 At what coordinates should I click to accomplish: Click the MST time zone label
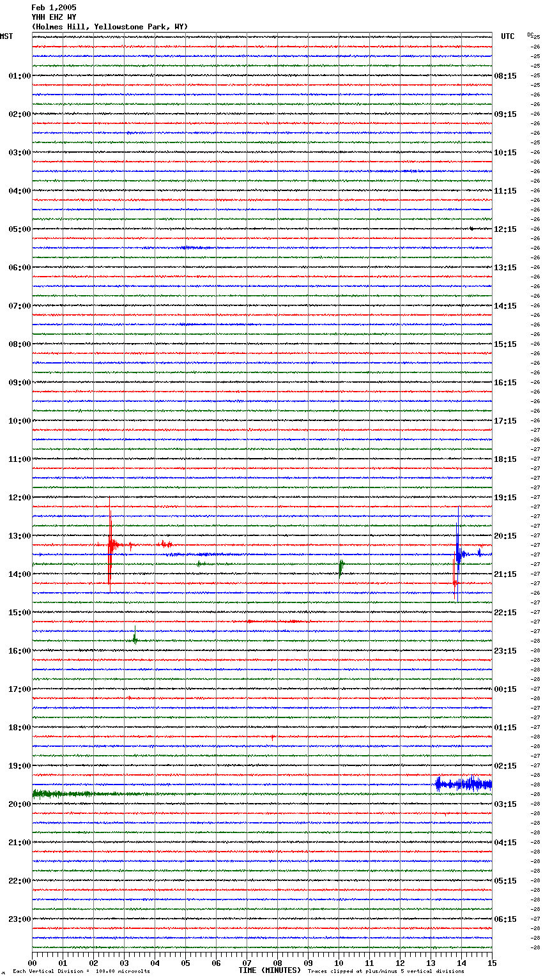tap(6, 36)
